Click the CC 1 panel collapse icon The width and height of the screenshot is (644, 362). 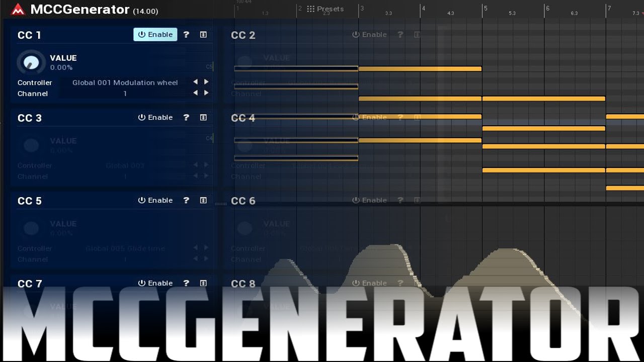[x=203, y=34]
